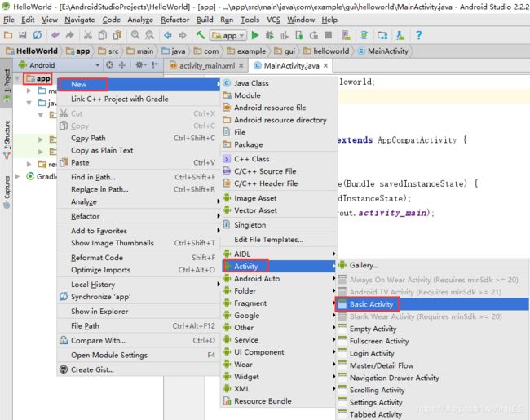Viewport: 530px width, 420px height.
Task: Click the collapse all icon in project panel
Action: point(122,65)
